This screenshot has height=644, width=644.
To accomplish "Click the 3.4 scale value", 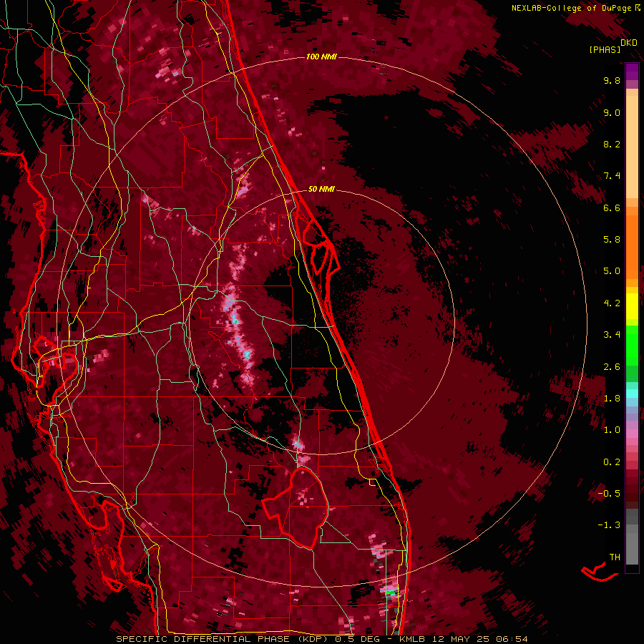I will pos(612,335).
